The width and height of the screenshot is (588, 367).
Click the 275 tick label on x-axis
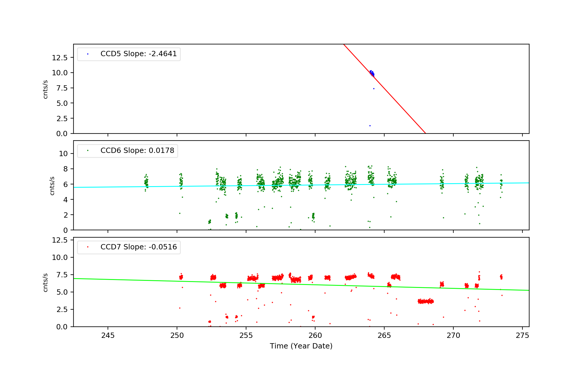tap(522, 336)
